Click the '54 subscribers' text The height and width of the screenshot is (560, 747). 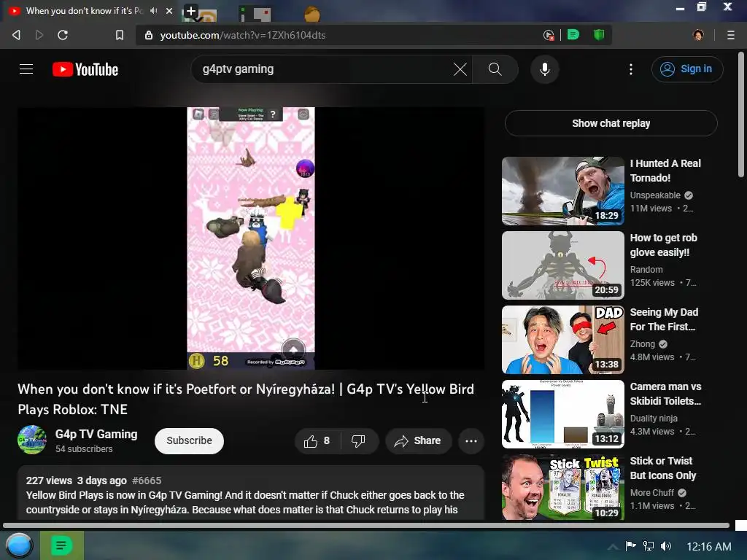click(x=84, y=449)
